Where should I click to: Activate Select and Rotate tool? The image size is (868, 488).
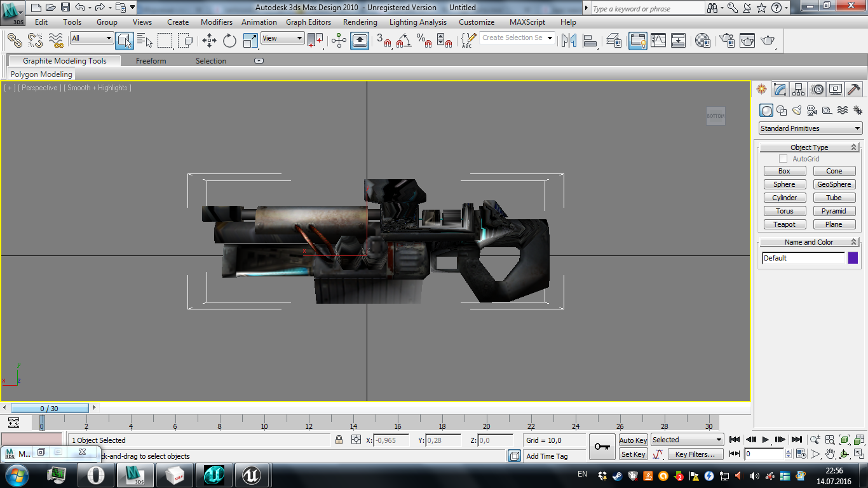coord(229,41)
